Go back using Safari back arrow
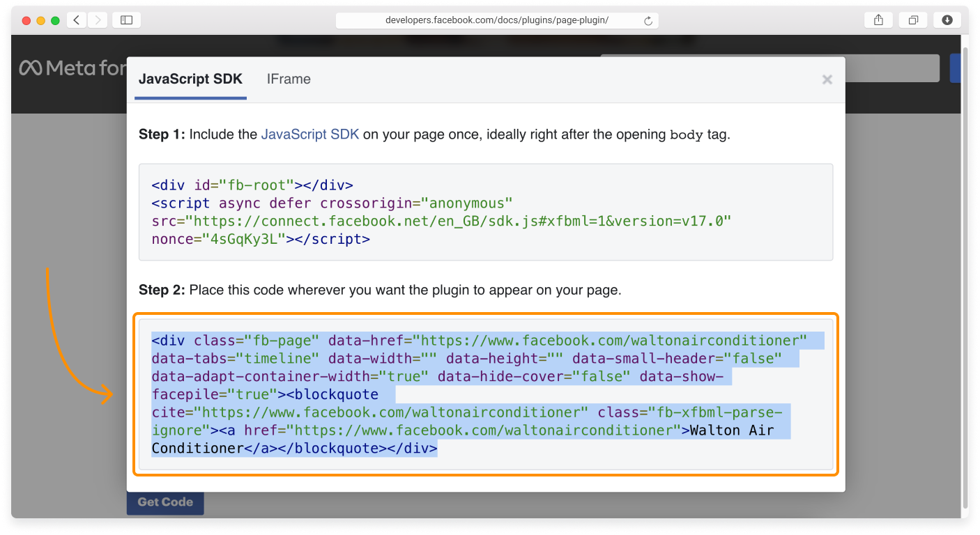This screenshot has width=980, height=535. (77, 20)
